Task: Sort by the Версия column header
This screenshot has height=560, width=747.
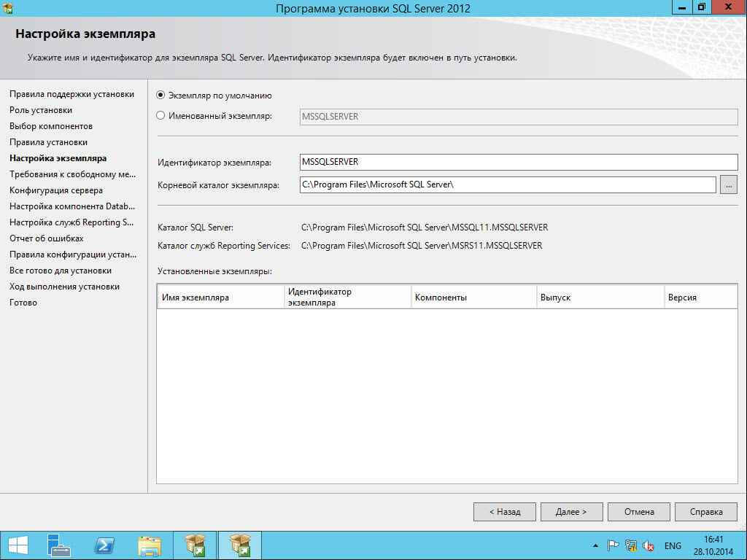Action: (x=701, y=297)
